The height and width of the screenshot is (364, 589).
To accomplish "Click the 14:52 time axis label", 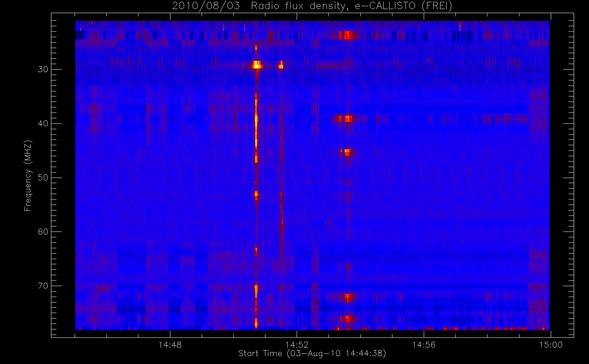I will pos(297,345).
